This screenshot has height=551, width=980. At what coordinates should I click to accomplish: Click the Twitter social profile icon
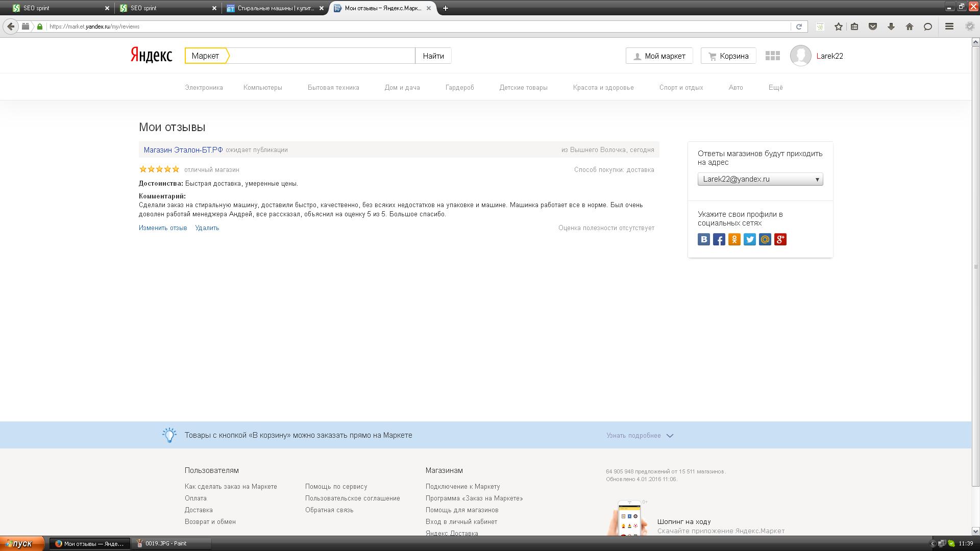[x=750, y=239]
